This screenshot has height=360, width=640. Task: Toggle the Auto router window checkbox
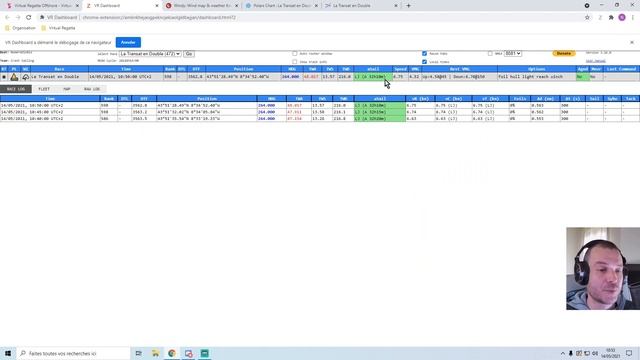pos(295,53)
